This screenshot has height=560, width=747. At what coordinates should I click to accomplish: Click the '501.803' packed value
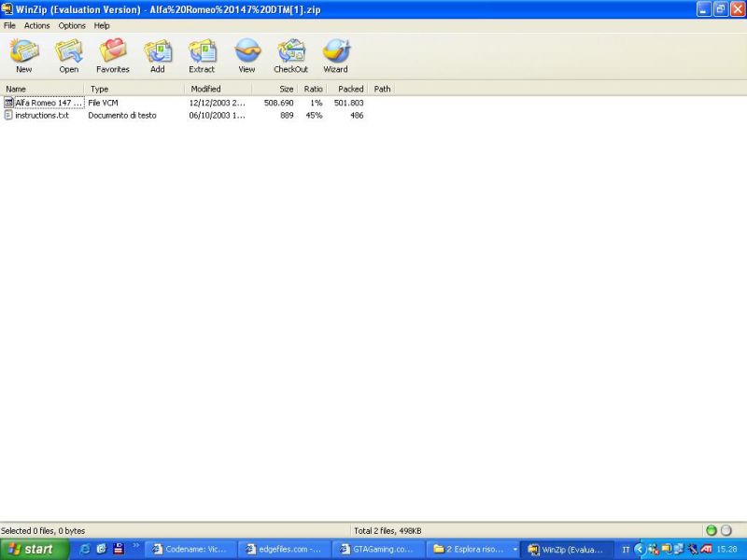348,103
